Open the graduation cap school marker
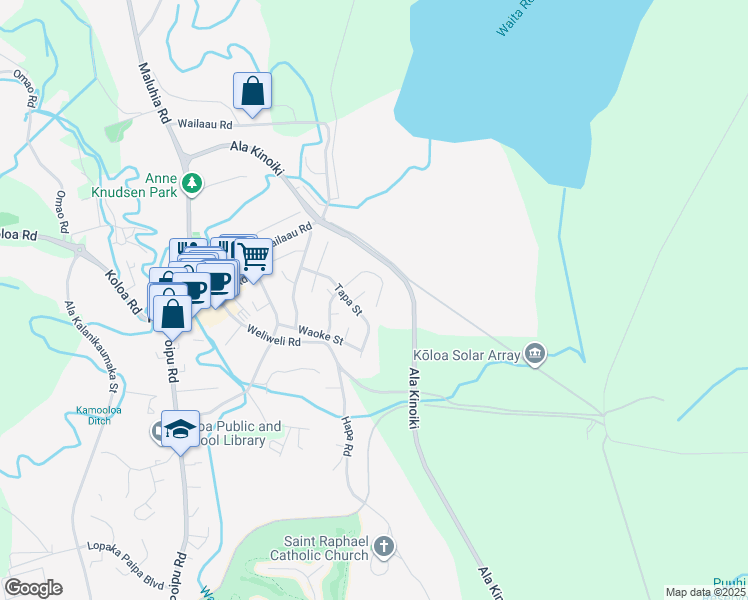 click(x=180, y=429)
